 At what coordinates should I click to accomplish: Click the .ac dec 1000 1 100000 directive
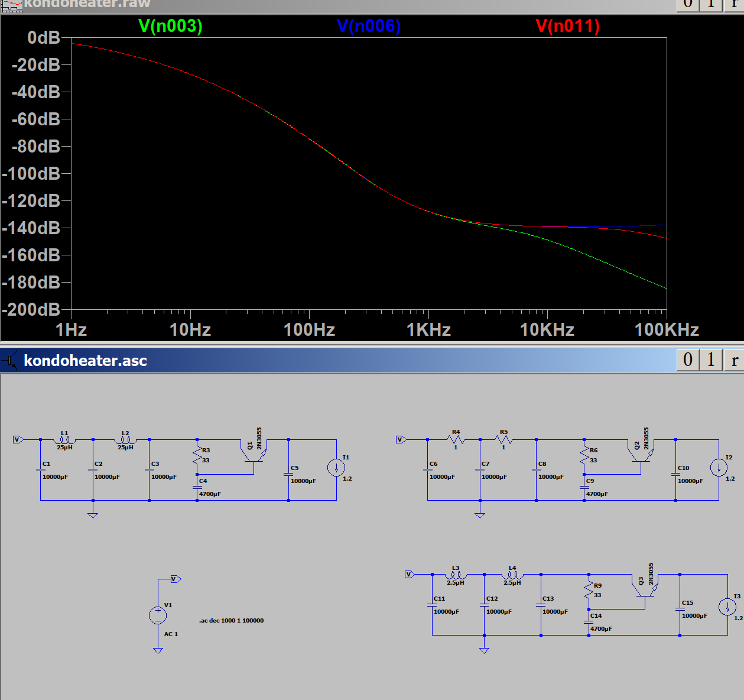[232, 621]
